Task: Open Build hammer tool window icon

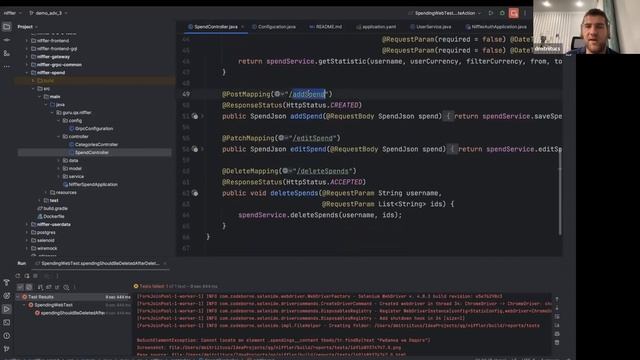Action: coord(7,282)
